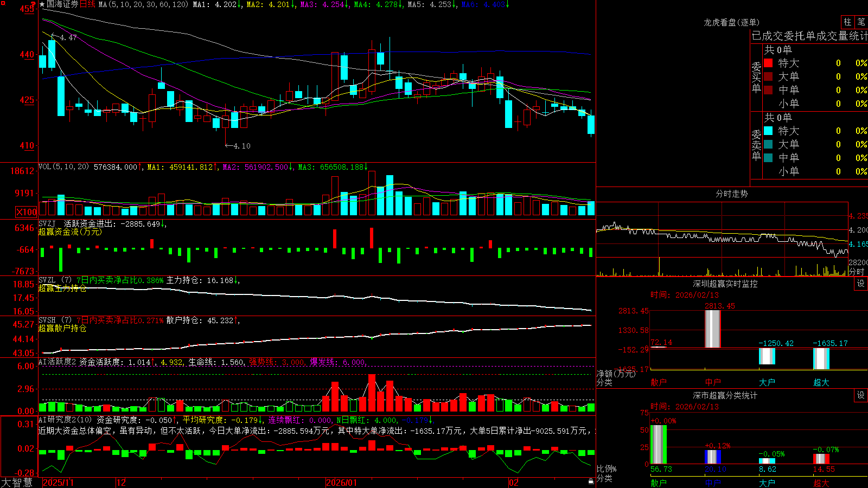Select the 深市超赢分类统计 panel title

(x=725, y=395)
